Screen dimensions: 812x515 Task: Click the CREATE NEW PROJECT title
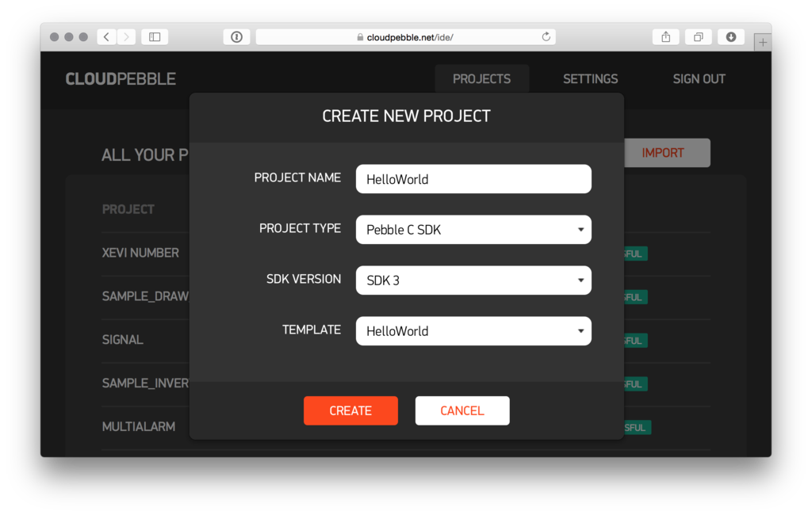coord(406,116)
